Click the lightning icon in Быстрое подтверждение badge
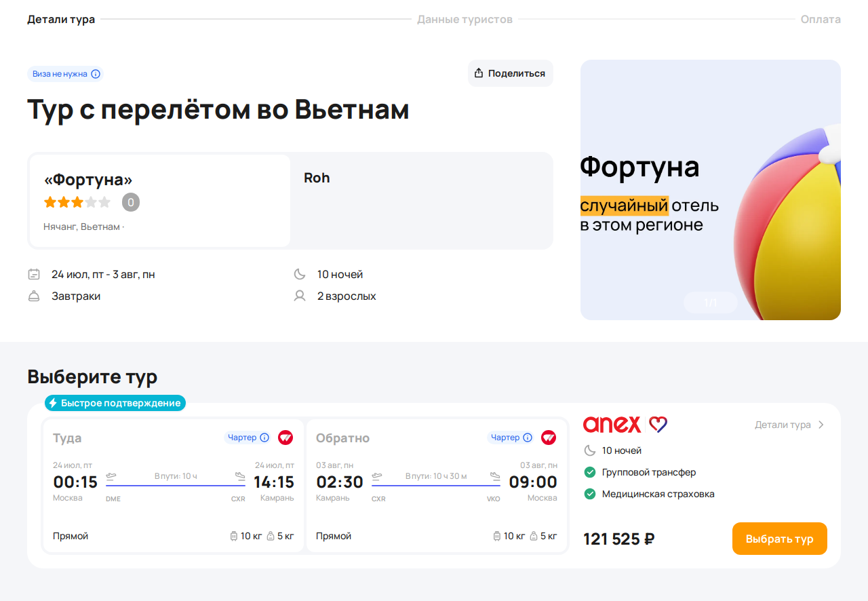This screenshot has height=601, width=868. [x=53, y=403]
